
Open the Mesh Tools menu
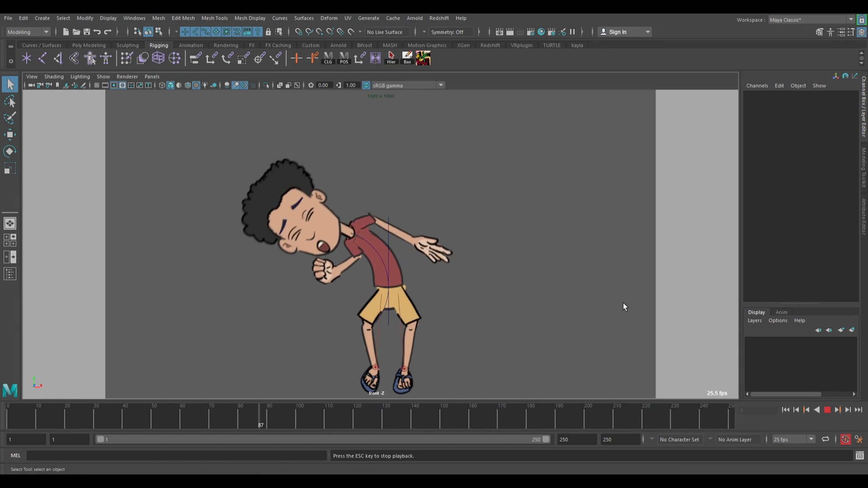214,18
